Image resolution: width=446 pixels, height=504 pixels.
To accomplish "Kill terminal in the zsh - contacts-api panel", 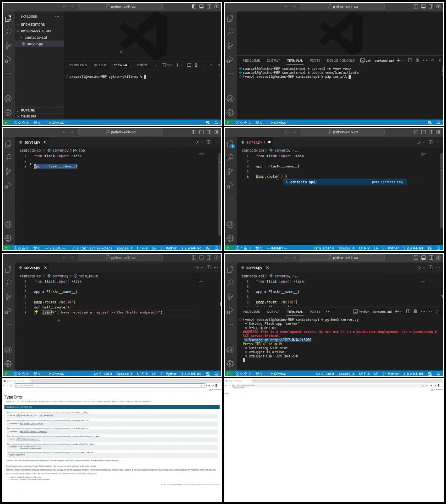I will click(417, 61).
